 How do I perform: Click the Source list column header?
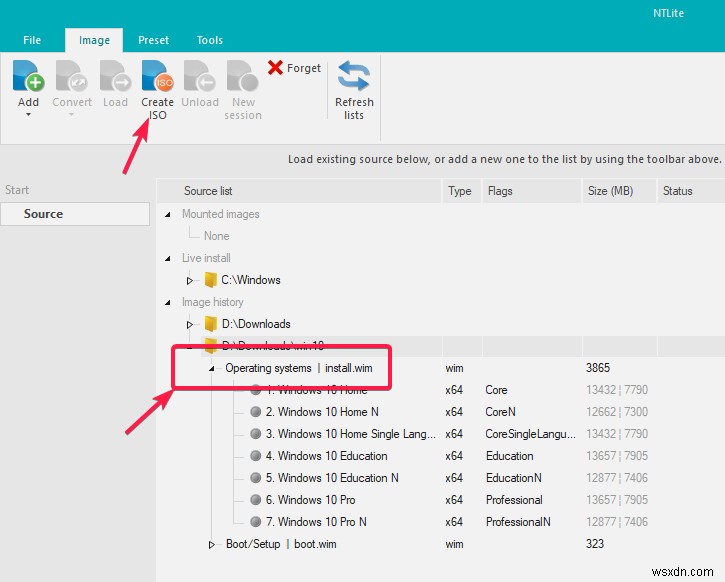click(300, 191)
